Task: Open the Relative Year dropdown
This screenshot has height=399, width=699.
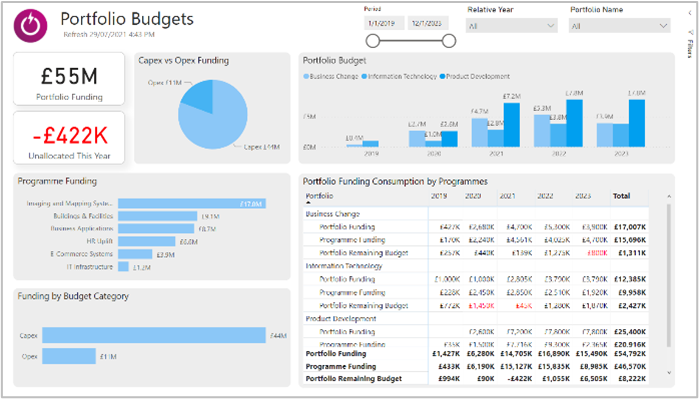Action: tap(512, 26)
